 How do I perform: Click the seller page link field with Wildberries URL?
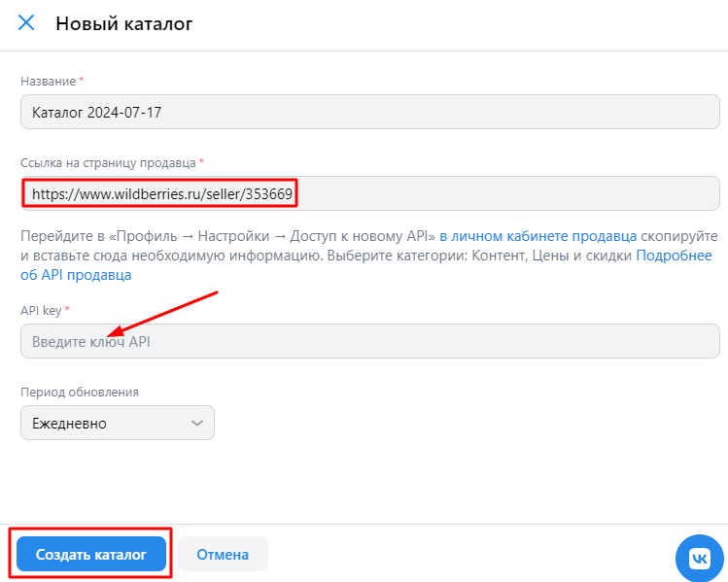(x=369, y=194)
